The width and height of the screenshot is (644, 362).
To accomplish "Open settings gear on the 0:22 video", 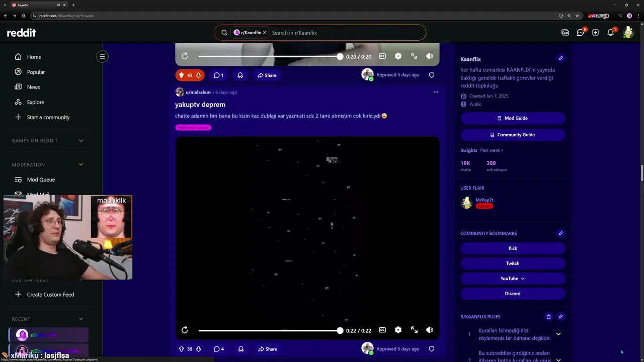I will pyautogui.click(x=398, y=330).
